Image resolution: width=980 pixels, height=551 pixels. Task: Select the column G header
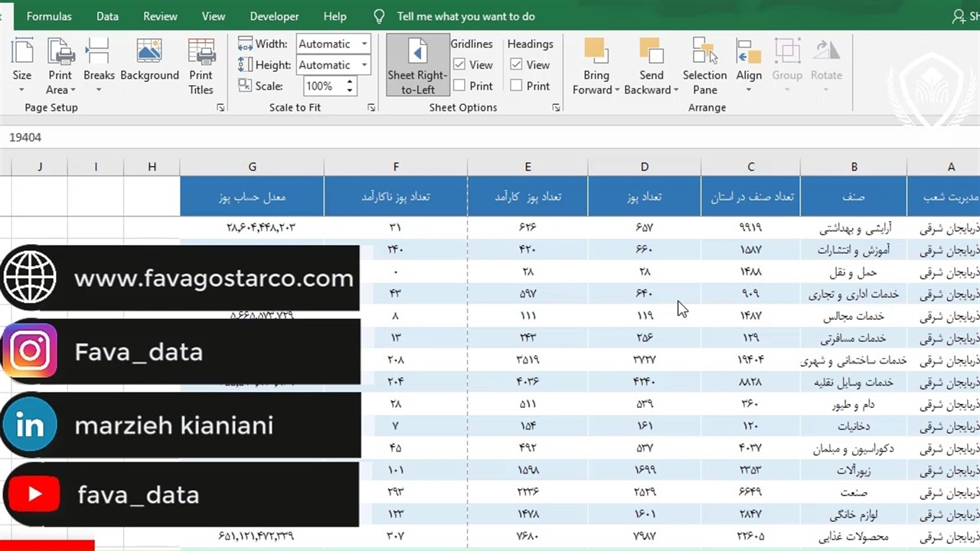(252, 167)
